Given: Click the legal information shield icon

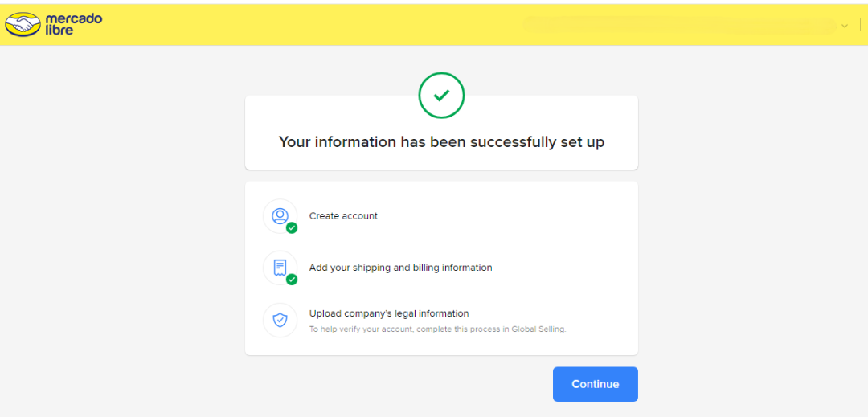Looking at the screenshot, I should tap(280, 320).
